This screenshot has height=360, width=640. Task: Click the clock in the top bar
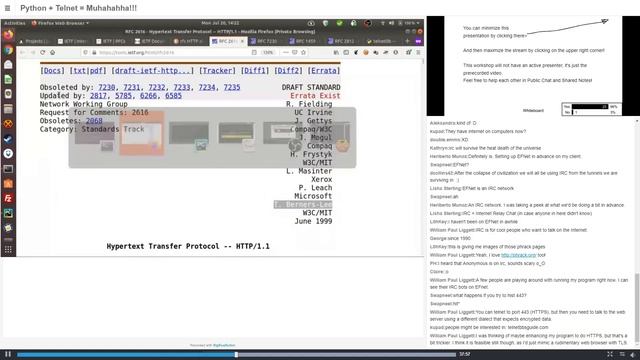220,23
